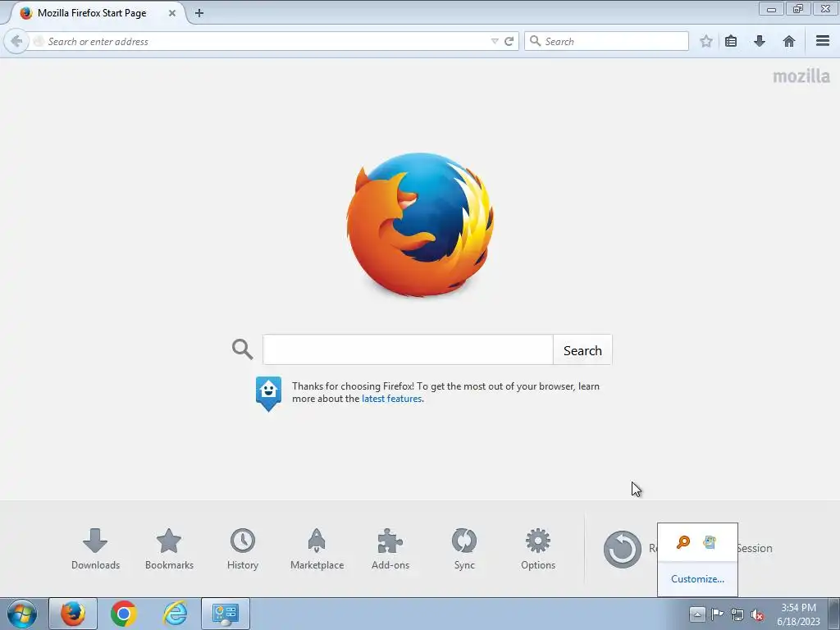The width and height of the screenshot is (840, 630).
Task: Click the muted volume tray icon
Action: pyautogui.click(x=757, y=614)
